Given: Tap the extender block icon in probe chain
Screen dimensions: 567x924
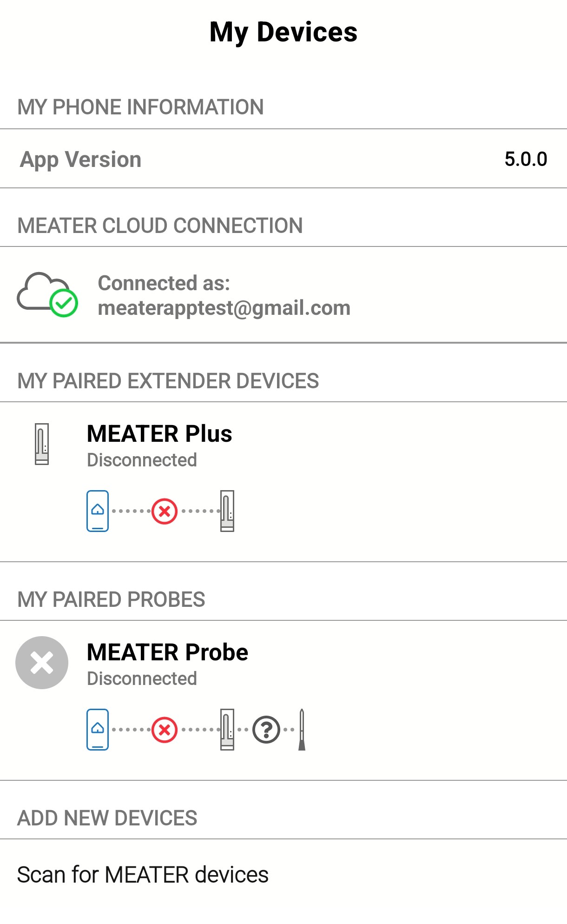Looking at the screenshot, I should [x=227, y=730].
